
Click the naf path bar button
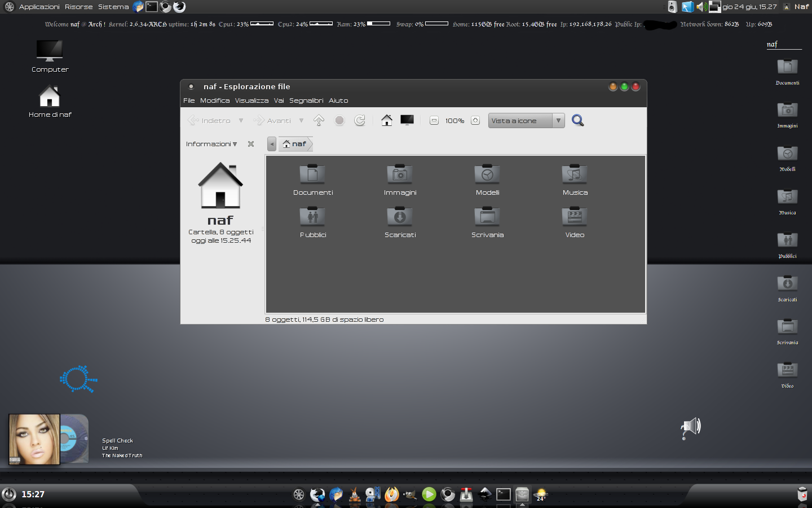[295, 144]
